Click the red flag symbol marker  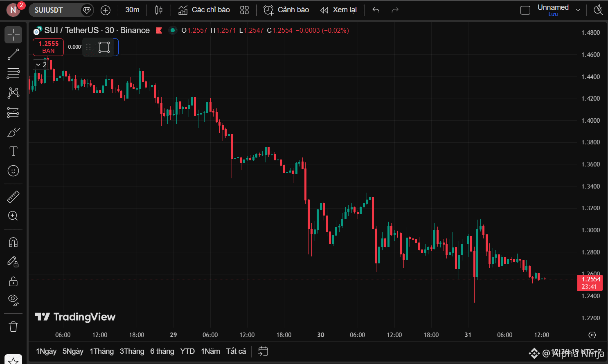coord(159,30)
